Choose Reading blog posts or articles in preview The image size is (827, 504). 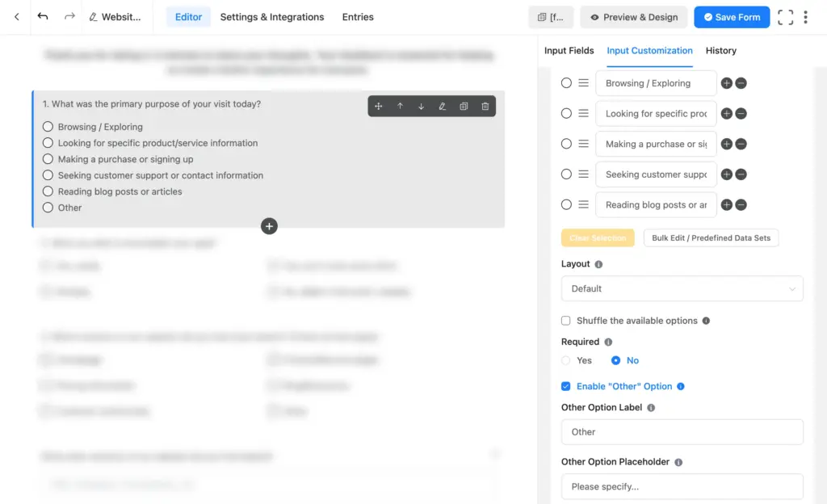[48, 191]
